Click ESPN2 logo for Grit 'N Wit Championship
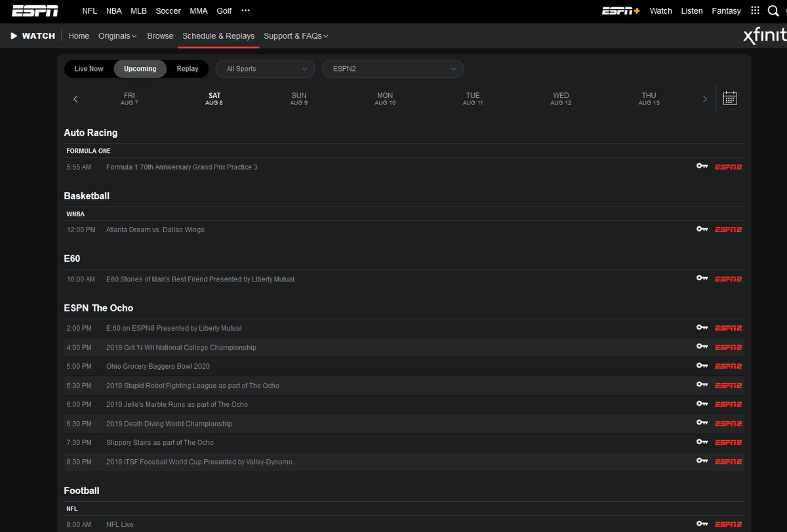 (x=728, y=347)
